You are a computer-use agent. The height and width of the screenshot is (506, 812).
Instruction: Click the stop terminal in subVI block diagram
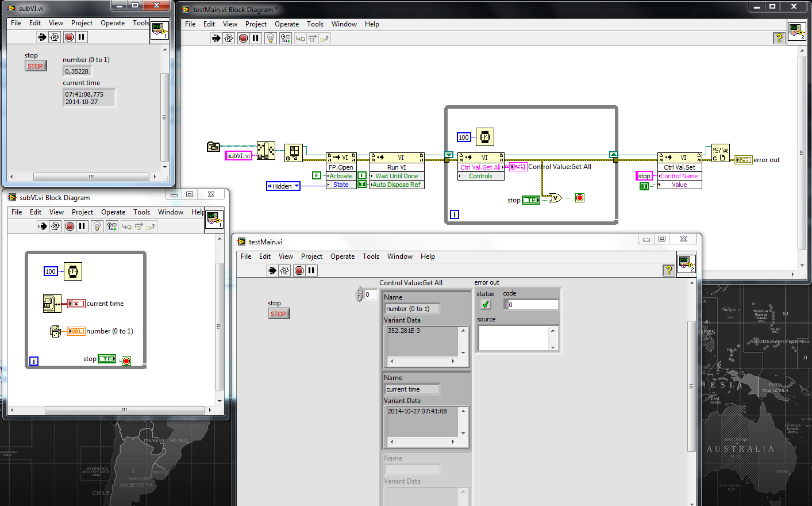(107, 359)
